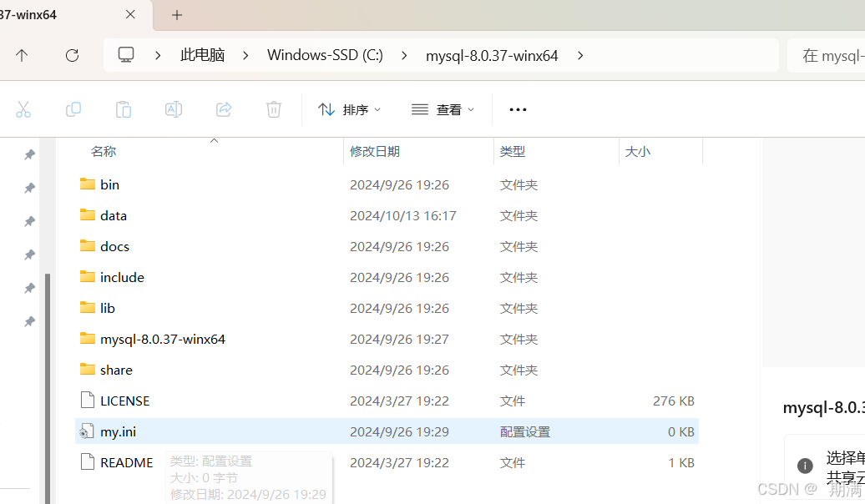This screenshot has height=504, width=865.
Task: Sort by the 名称 column header
Action: click(103, 151)
